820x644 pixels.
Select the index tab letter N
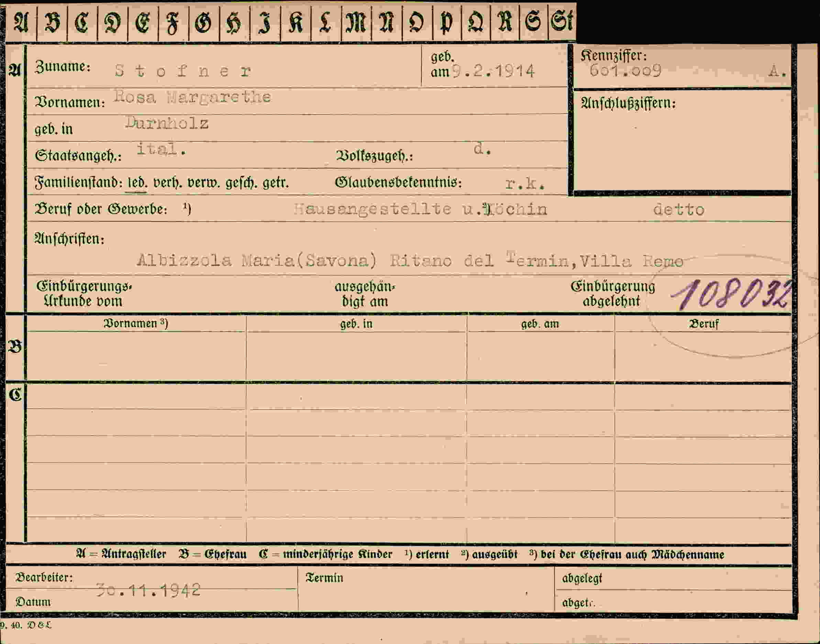pos(387,22)
